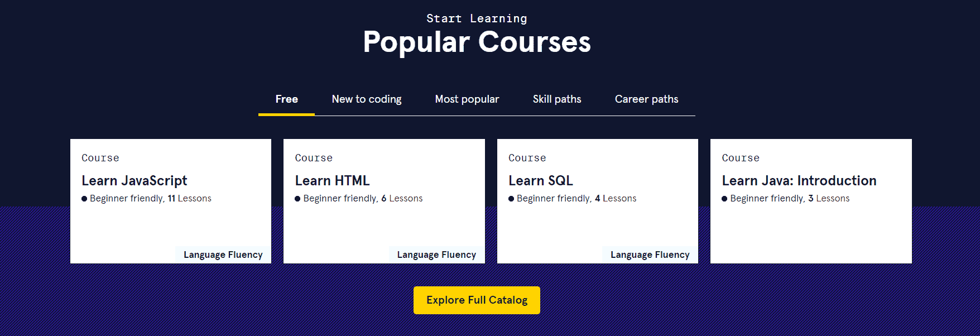Viewport: 980px width, 336px height.
Task: Click the 4 Lessons text on SQL card
Action: point(615,198)
